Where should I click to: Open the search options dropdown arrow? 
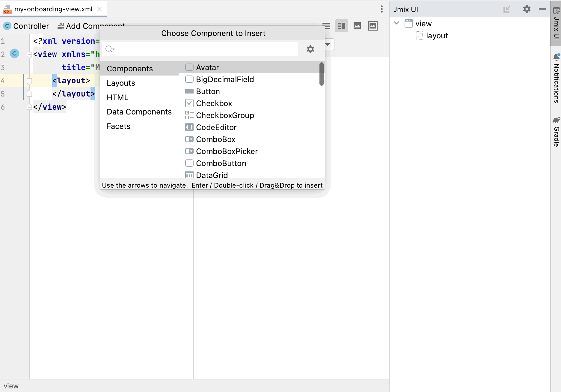pos(111,49)
